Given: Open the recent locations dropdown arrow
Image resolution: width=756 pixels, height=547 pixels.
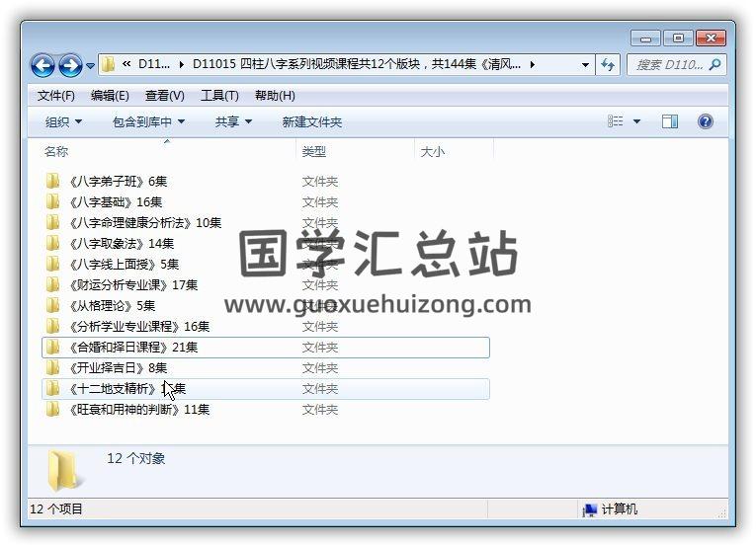Looking at the screenshot, I should (90, 65).
